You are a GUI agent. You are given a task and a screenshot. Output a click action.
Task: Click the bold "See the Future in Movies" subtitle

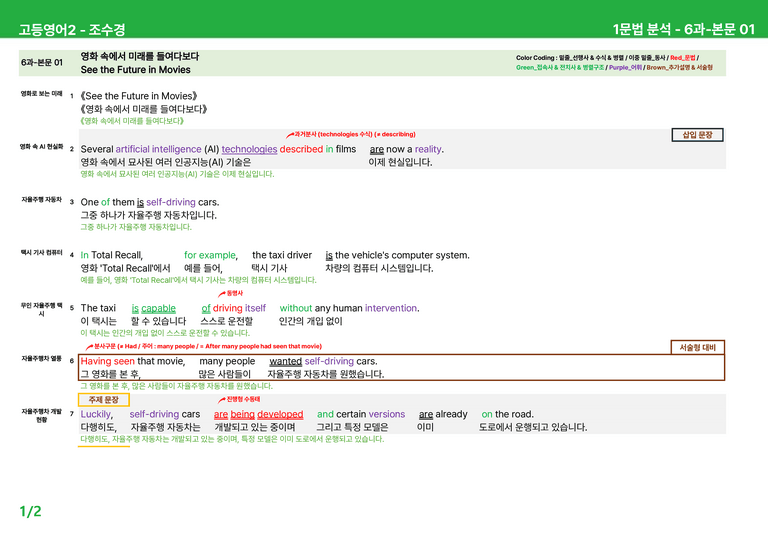[x=136, y=70]
